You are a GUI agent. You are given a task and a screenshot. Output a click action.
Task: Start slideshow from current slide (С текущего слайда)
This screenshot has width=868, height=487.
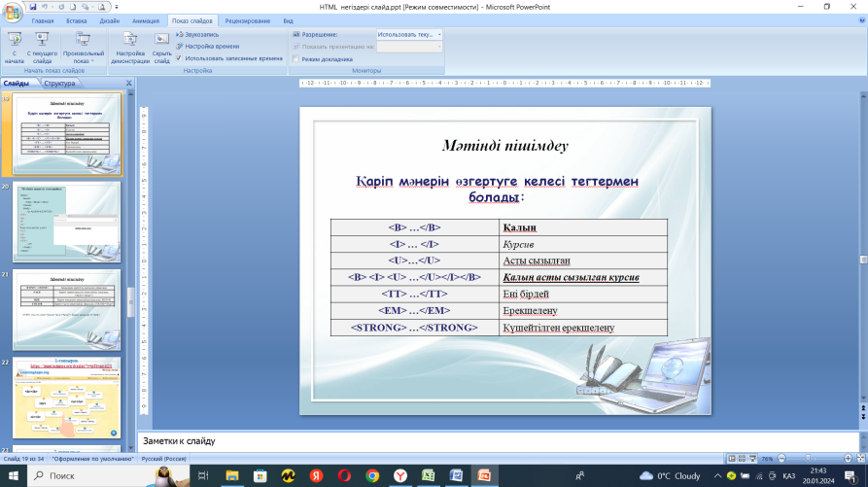click(42, 48)
